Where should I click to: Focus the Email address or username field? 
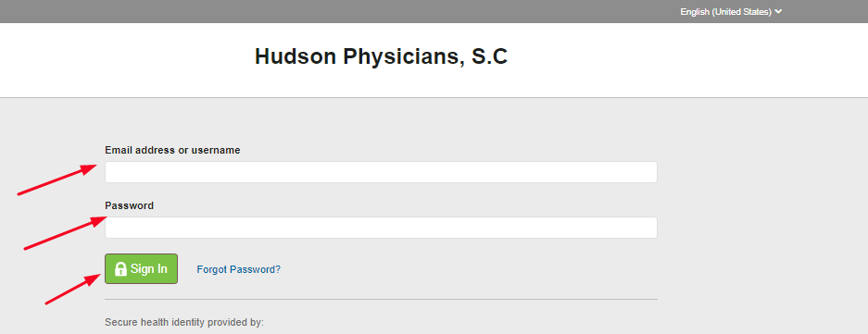coord(381,172)
